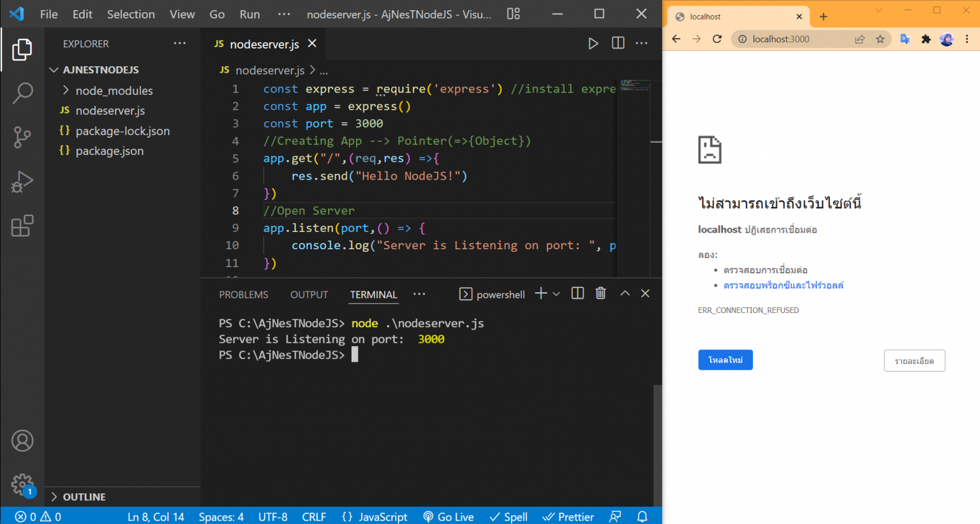Click the proxy and firewall check link

pyautogui.click(x=783, y=286)
